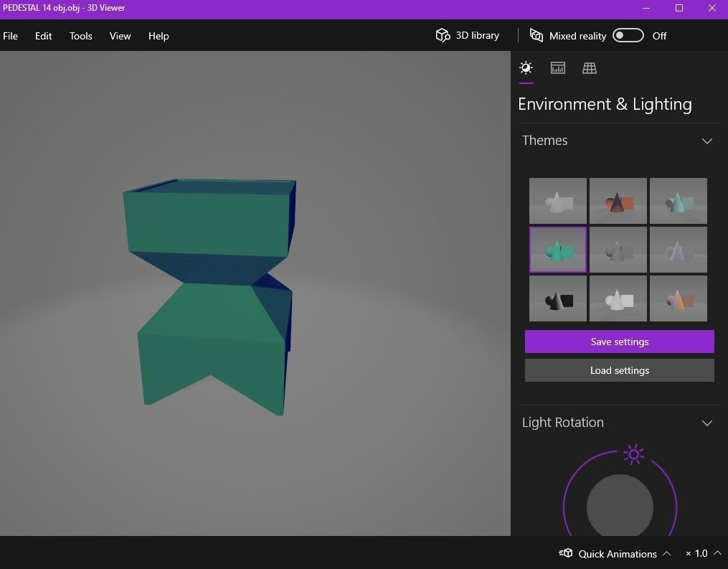This screenshot has height=569, width=728.
Task: Select the pale lavender theme thumbnail in the middle row
Action: tap(679, 250)
